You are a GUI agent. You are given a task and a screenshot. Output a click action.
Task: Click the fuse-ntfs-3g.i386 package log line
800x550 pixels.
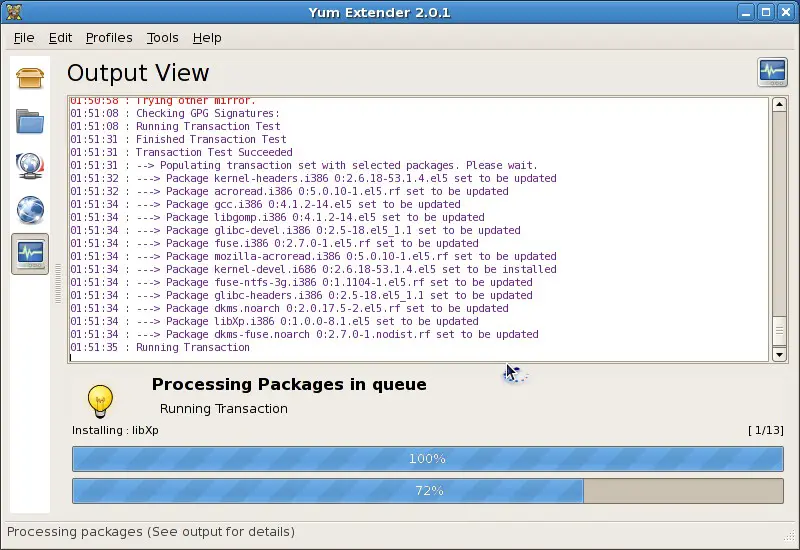click(302, 282)
